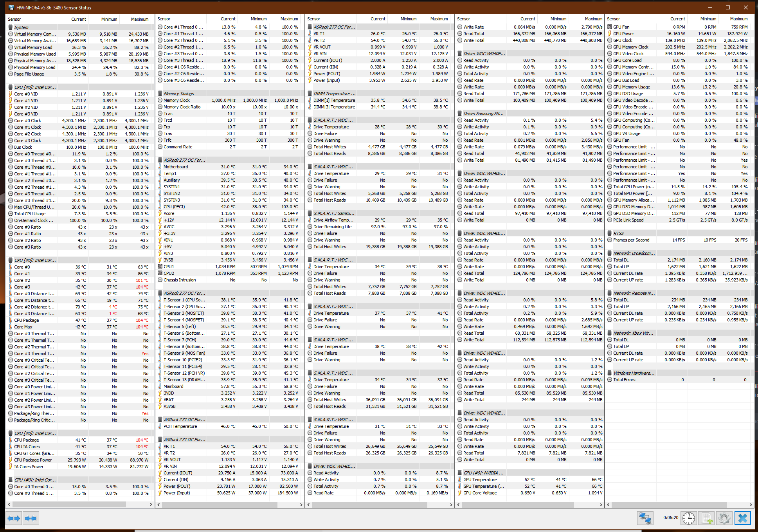This screenshot has height=532, width=758.
Task: Click the HWiNFO64 title bar app icon
Action: point(11,7)
